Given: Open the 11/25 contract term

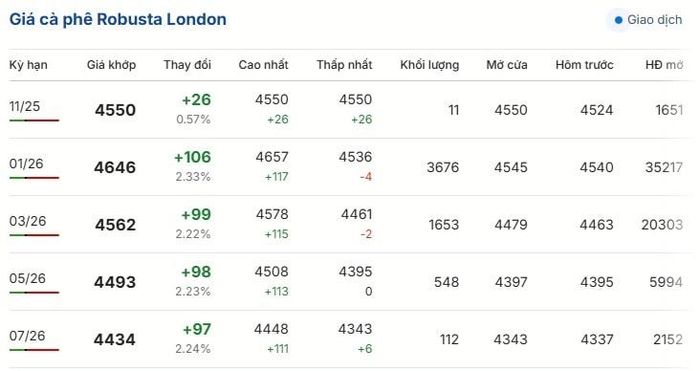Looking at the screenshot, I should [x=25, y=106].
